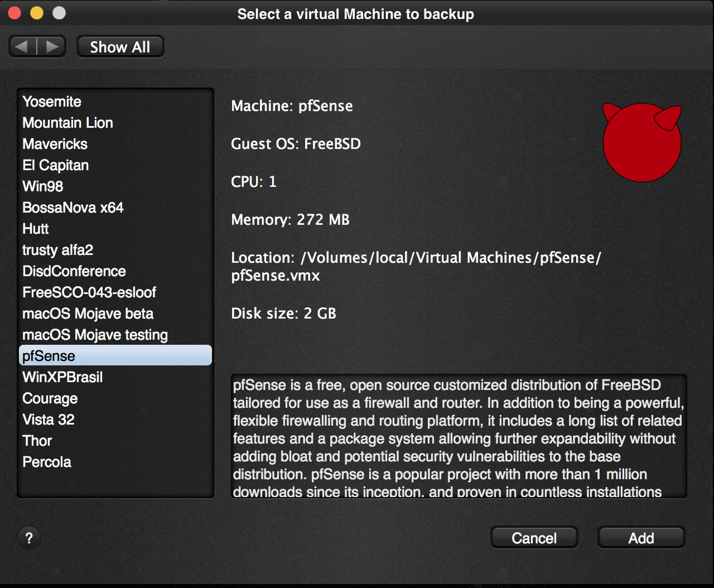This screenshot has width=714, height=588.
Task: Cancel the virtual machine selection
Action: 534,538
